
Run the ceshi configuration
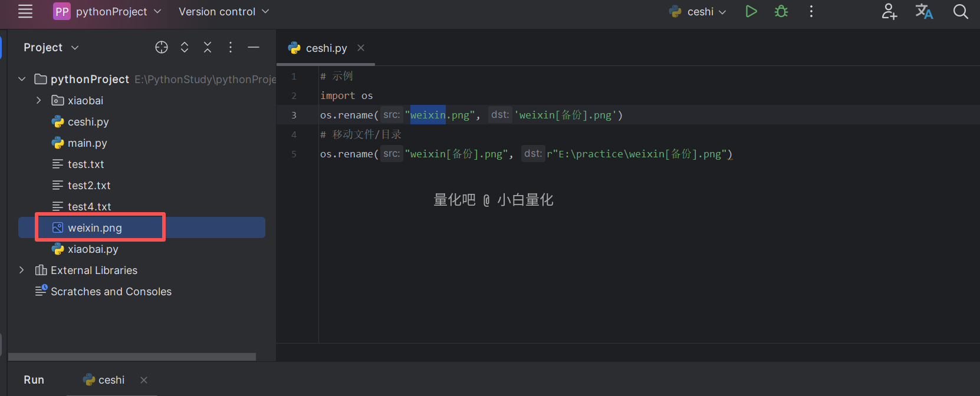[751, 11]
